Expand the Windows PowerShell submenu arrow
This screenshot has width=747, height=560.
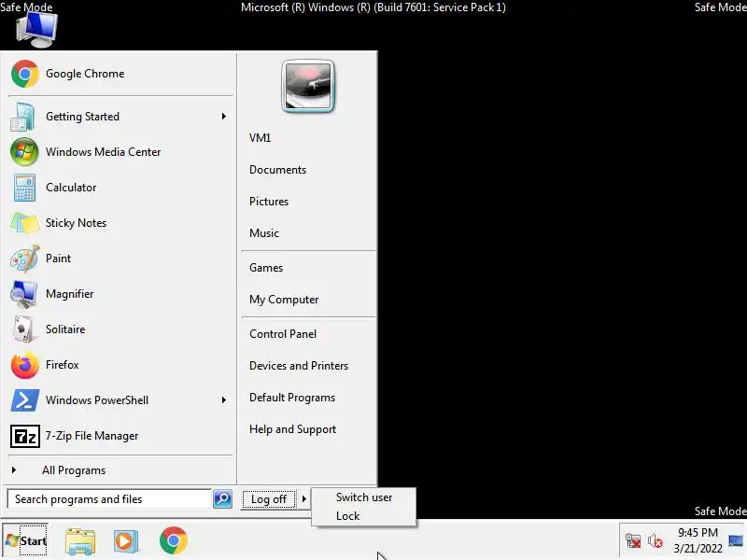(223, 400)
